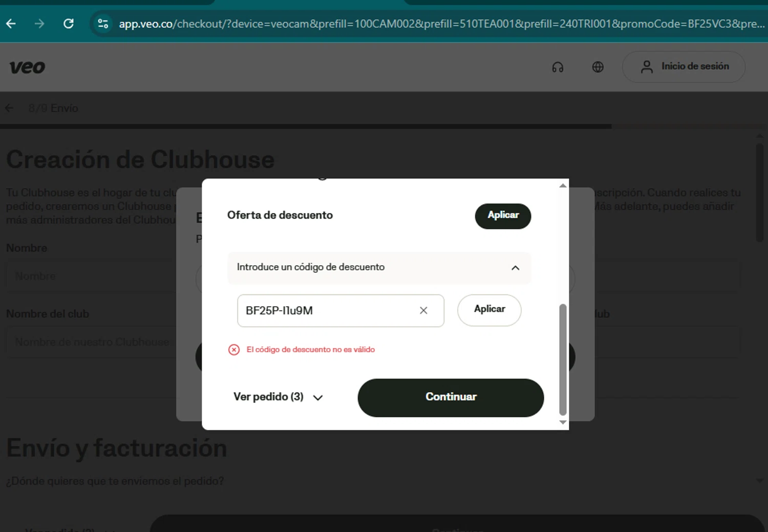Click the dialog scrollbar down arrow
Image resolution: width=768 pixels, height=532 pixels.
click(x=563, y=422)
